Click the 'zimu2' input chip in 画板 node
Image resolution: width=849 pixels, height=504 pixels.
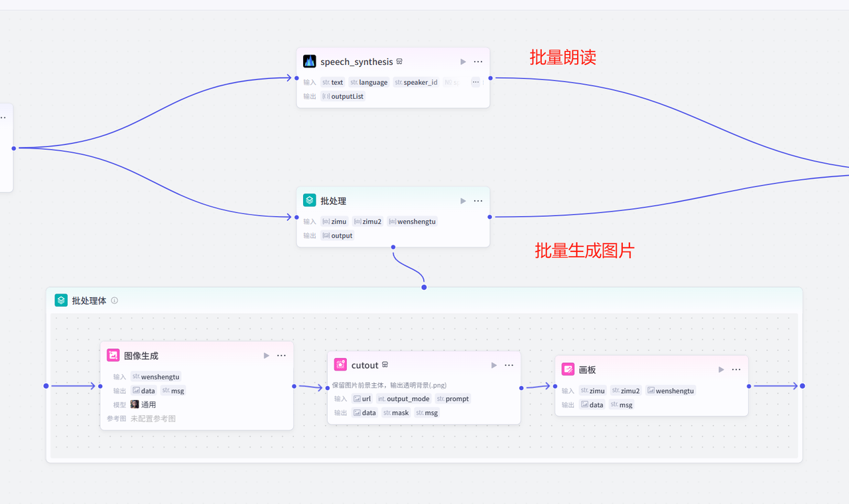626,391
